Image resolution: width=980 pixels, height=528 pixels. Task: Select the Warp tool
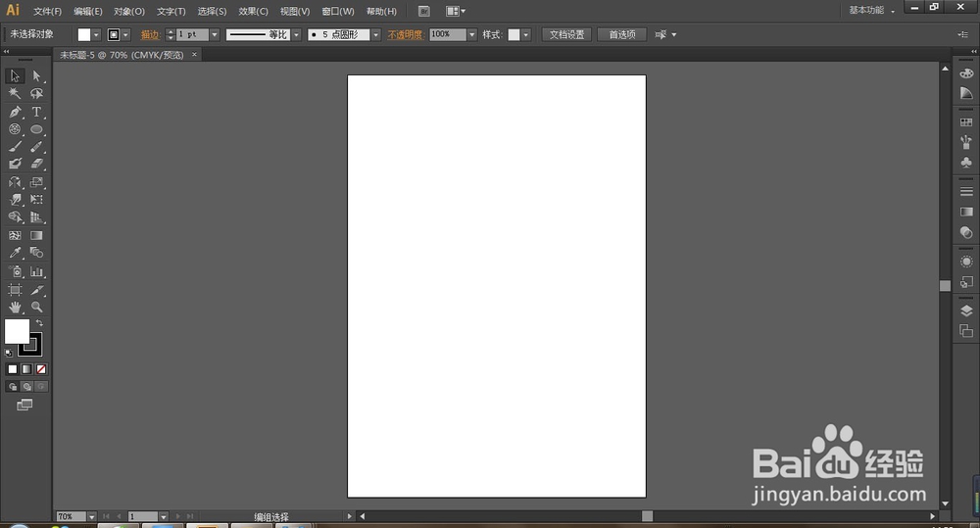pos(15,200)
